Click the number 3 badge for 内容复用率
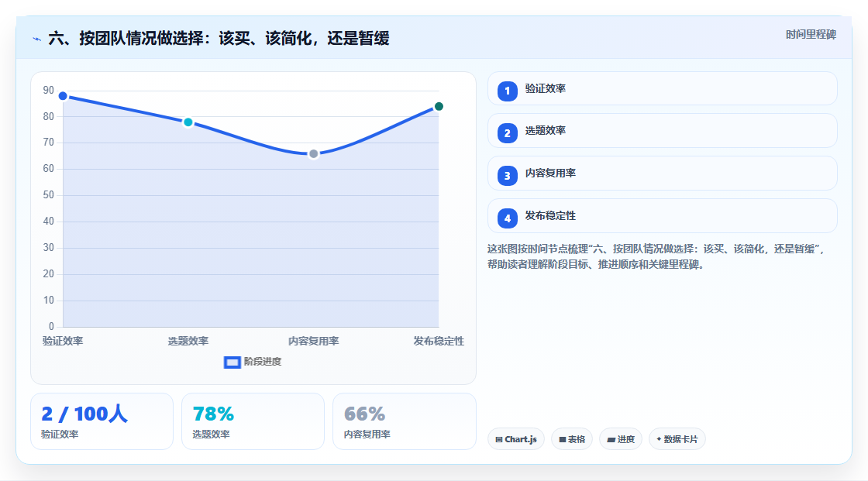Image resolution: width=868 pixels, height=481 pixels. pos(507,176)
